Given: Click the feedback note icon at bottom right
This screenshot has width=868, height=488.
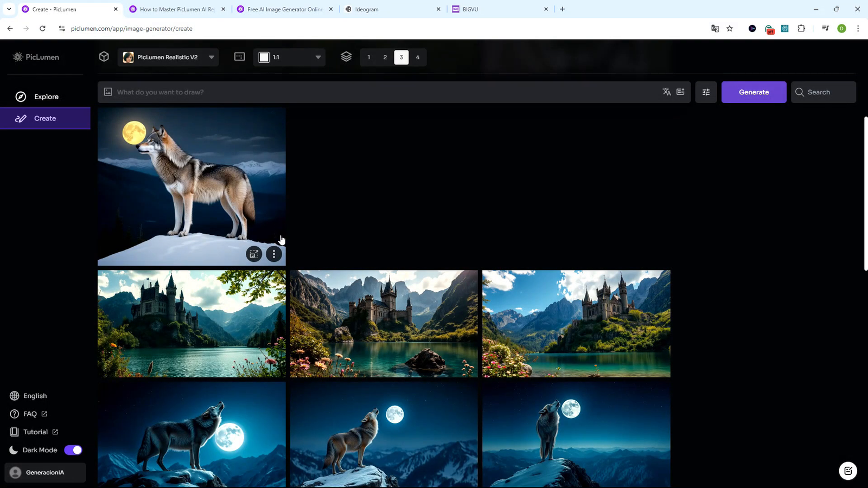Looking at the screenshot, I should coord(848,471).
